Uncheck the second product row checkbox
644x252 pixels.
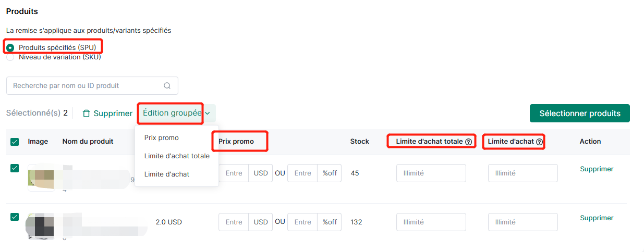(15, 217)
